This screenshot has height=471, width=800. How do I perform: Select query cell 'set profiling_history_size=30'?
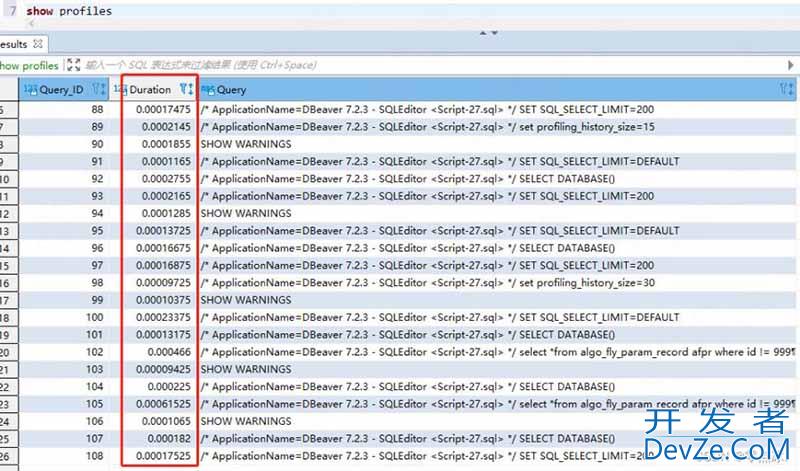(x=497, y=283)
